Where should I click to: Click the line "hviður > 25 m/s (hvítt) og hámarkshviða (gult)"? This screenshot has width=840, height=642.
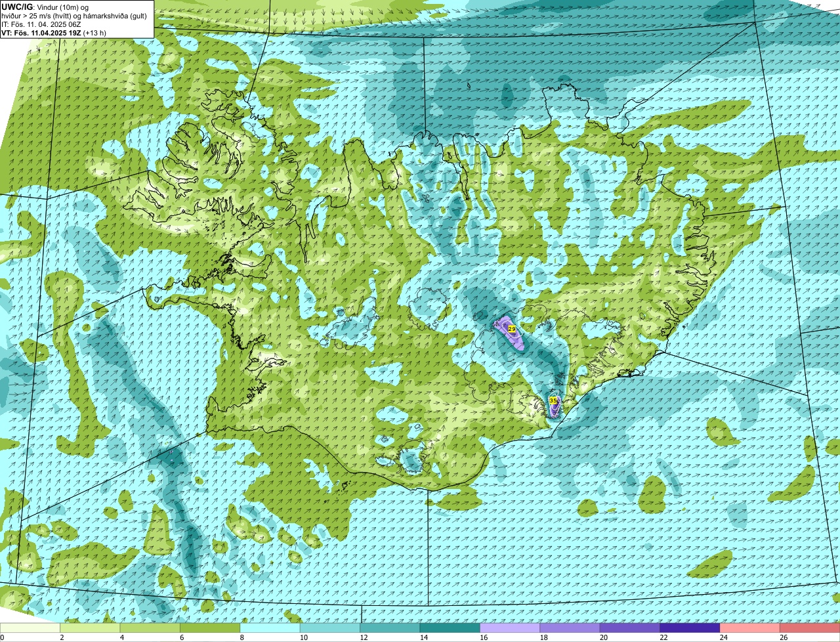[74, 15]
